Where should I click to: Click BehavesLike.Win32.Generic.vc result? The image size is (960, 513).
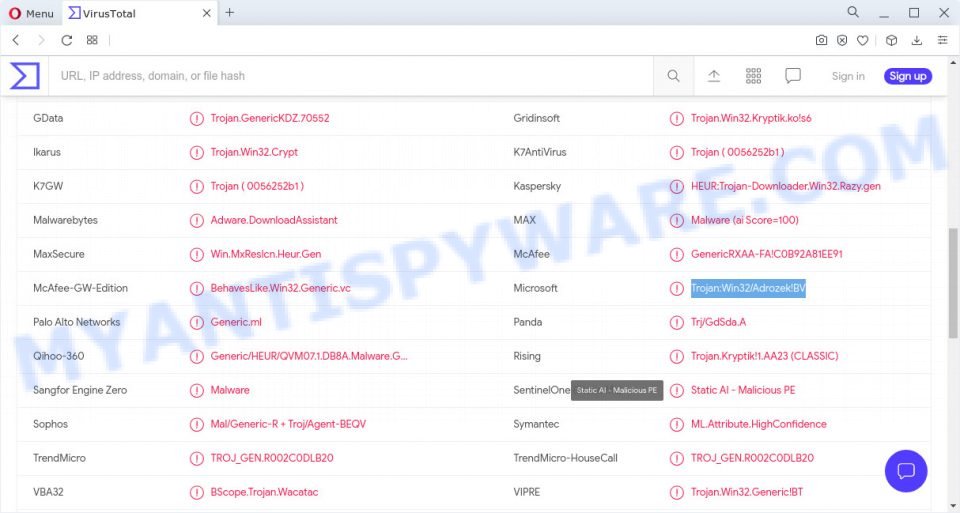pyautogui.click(x=281, y=288)
